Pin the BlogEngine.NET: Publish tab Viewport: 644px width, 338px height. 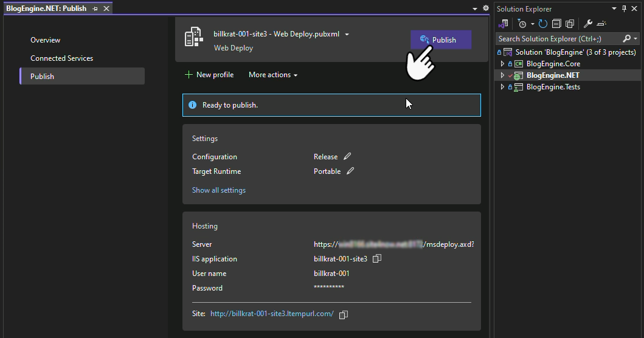95,9
